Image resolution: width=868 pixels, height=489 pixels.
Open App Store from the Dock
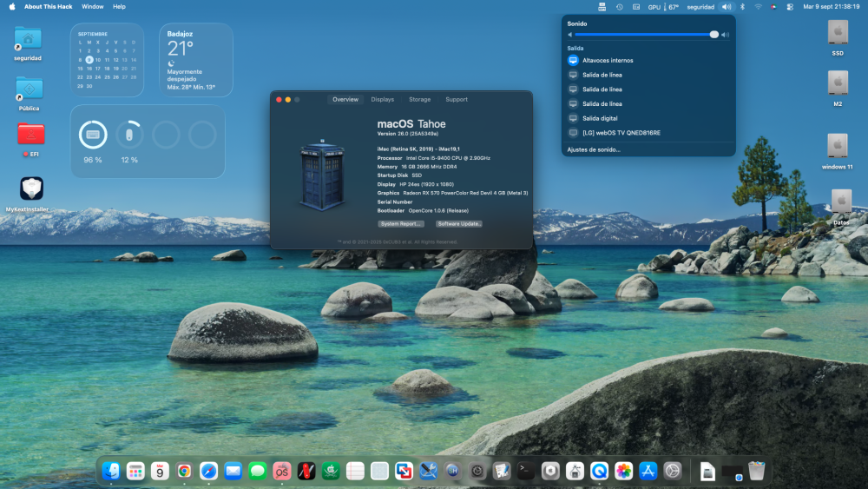(x=648, y=471)
